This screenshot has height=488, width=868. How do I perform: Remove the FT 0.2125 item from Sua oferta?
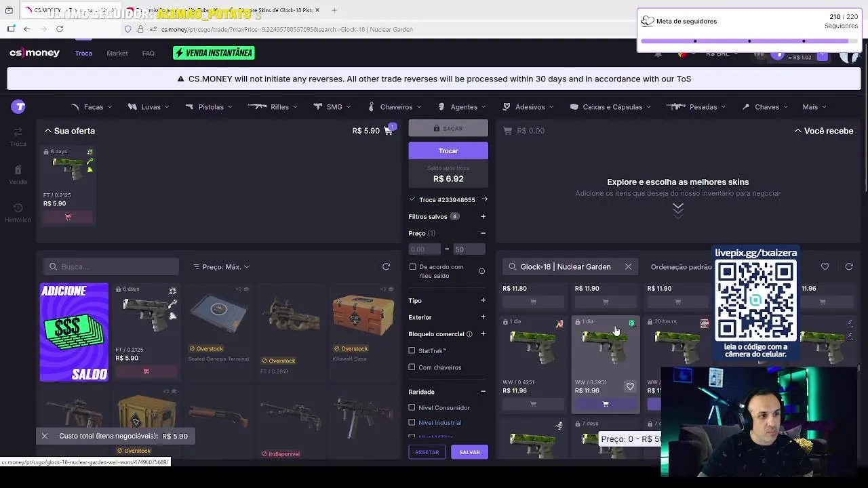tap(68, 217)
